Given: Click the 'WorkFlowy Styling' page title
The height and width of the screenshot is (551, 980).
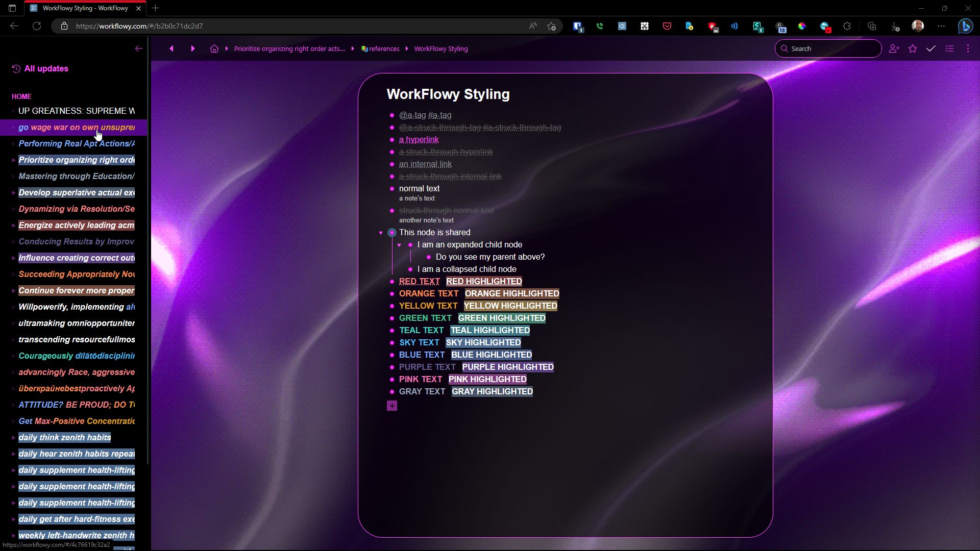Looking at the screenshot, I should (448, 94).
